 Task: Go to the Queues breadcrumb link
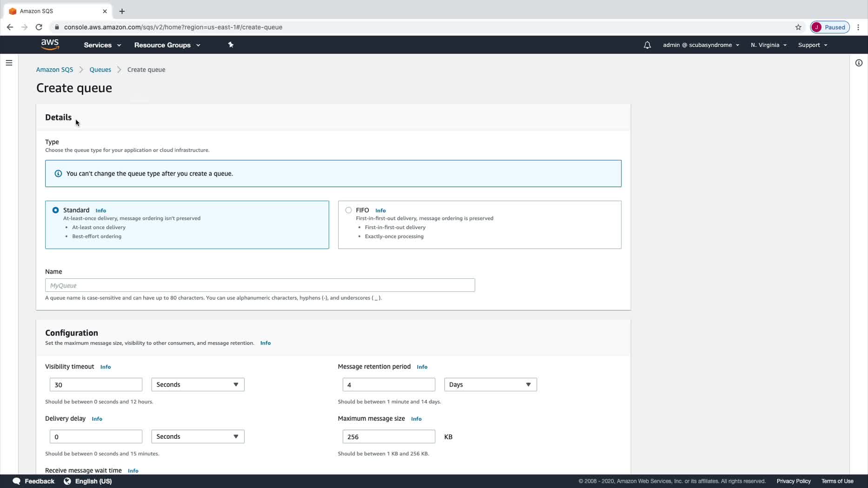pyautogui.click(x=100, y=70)
